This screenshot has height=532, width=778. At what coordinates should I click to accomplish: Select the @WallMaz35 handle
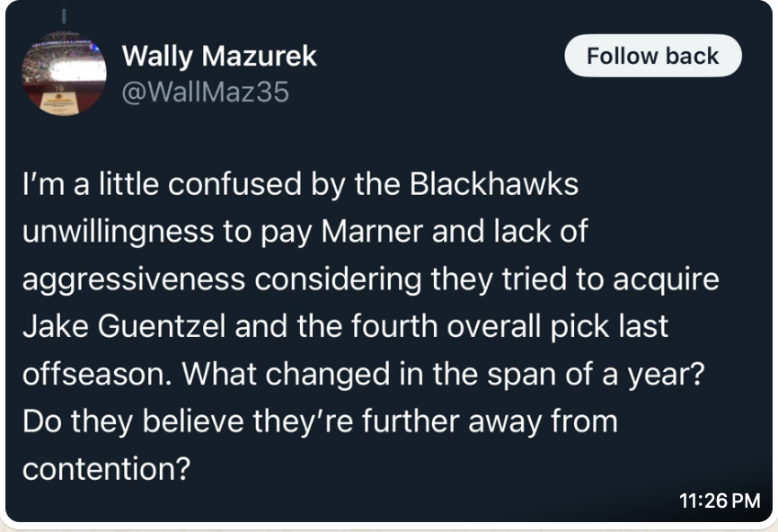click(x=205, y=92)
